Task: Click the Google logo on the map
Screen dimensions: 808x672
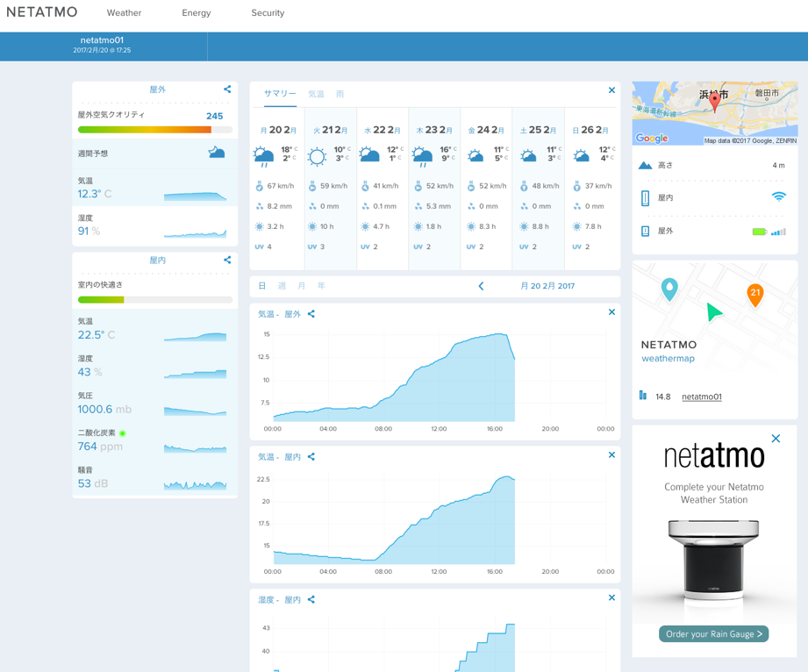Action: click(x=651, y=138)
